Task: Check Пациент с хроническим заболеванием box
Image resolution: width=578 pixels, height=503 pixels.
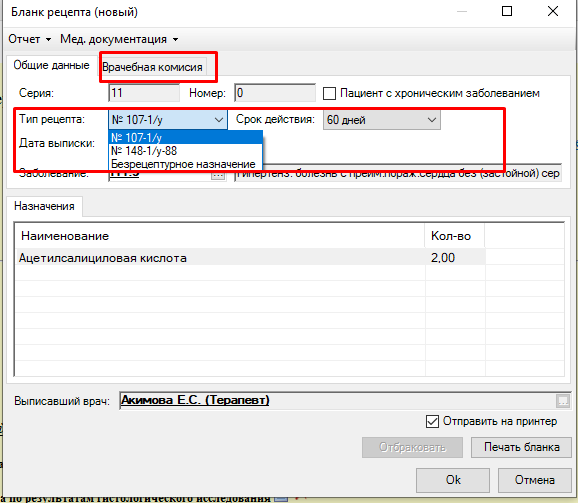Action: pyautogui.click(x=329, y=93)
